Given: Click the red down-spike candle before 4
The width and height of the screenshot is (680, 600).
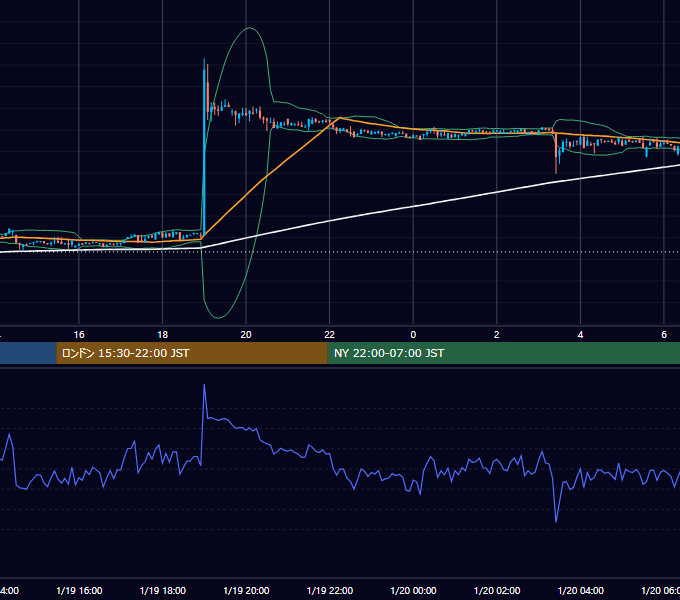Looking at the screenshot, I should 556,153.
